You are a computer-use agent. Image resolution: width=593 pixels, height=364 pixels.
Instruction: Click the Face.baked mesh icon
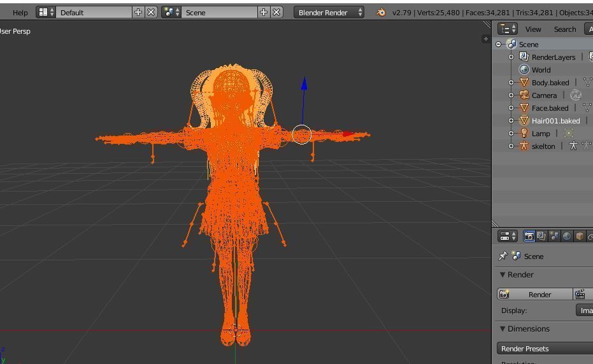point(524,108)
